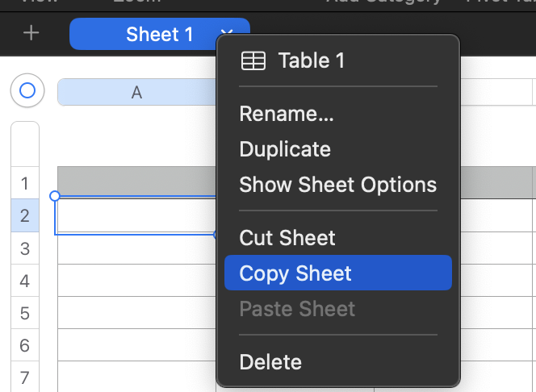This screenshot has height=392, width=536.
Task: Click the highlighted row 2 header
Action: click(25, 215)
